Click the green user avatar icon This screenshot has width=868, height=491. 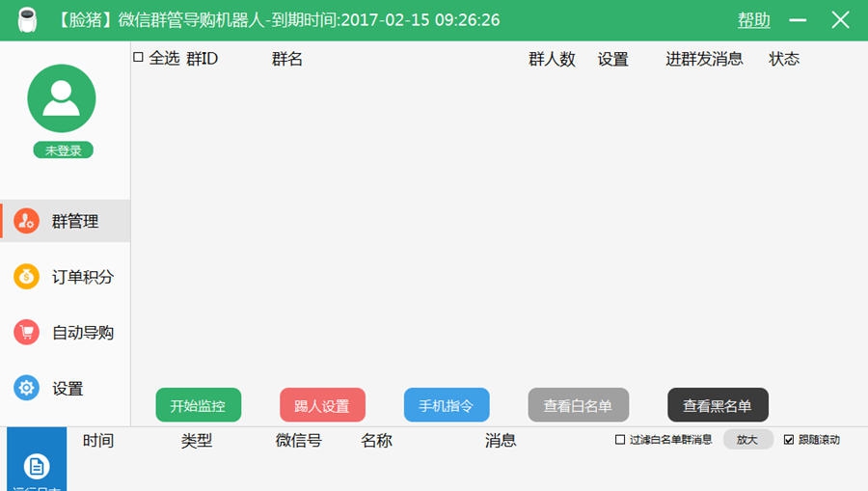click(62, 98)
